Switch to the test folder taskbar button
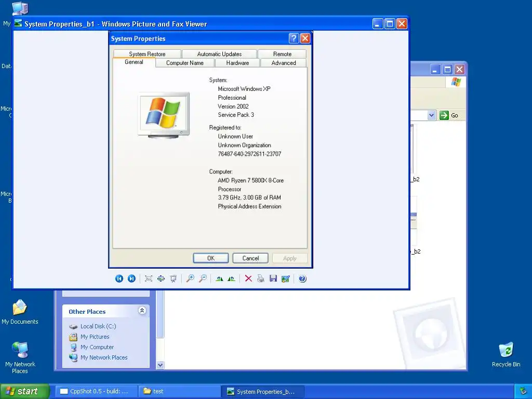Viewport: 532px width, 399px height. (x=179, y=391)
